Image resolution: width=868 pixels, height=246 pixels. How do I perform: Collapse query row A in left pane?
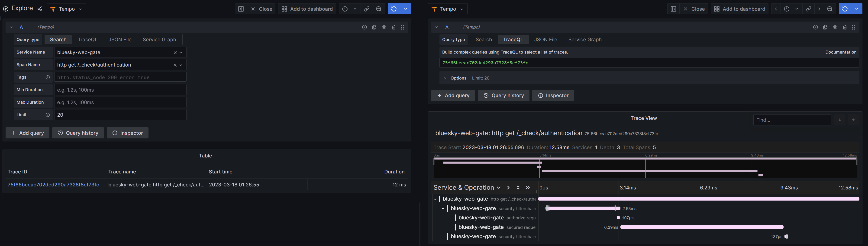11,27
